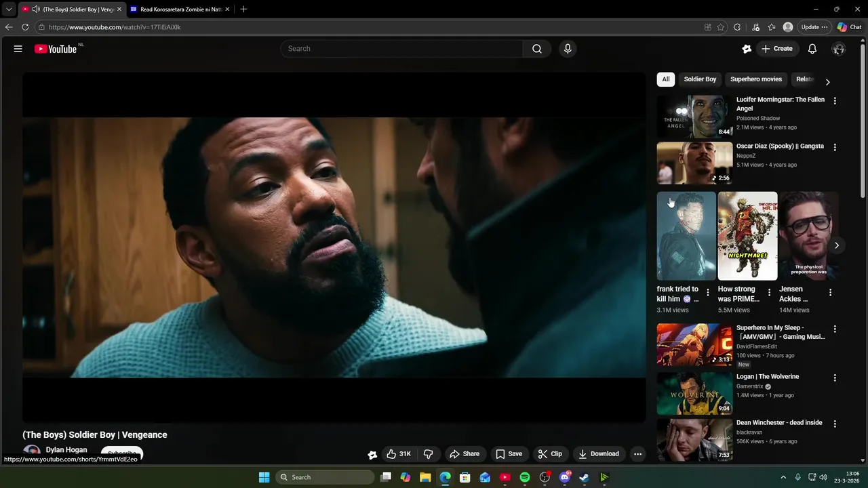Open Microsoft Store from taskbar
Viewport: 868px width, 488px height.
(x=465, y=477)
